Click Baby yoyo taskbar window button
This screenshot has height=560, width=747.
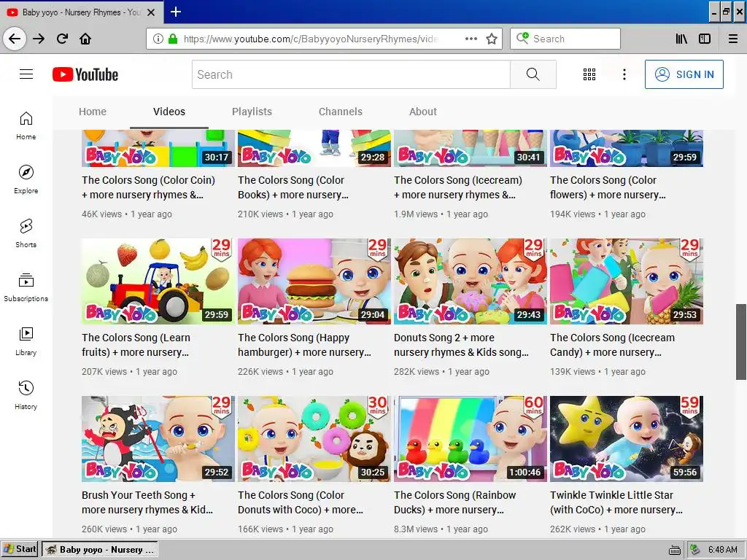[99, 550]
